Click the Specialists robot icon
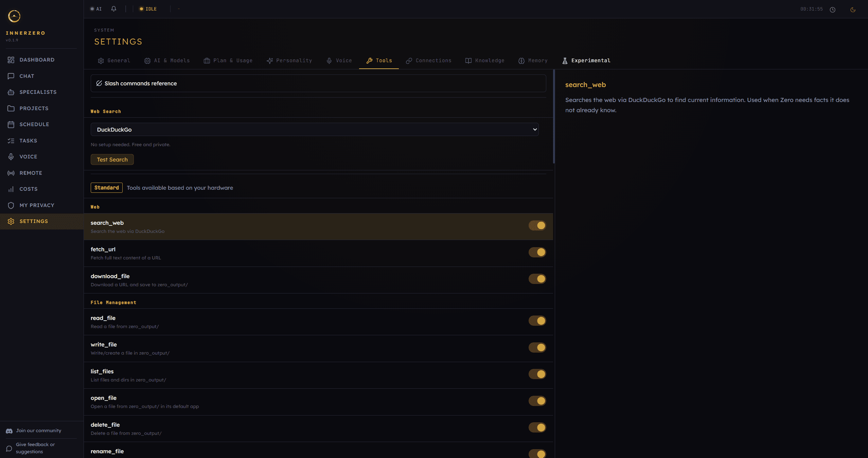Viewport: 868px width, 458px height. pyautogui.click(x=11, y=92)
